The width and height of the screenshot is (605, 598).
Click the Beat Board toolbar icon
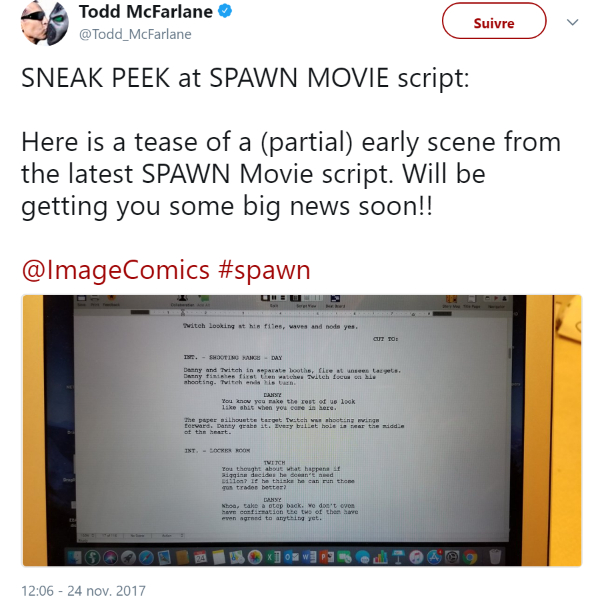point(335,301)
